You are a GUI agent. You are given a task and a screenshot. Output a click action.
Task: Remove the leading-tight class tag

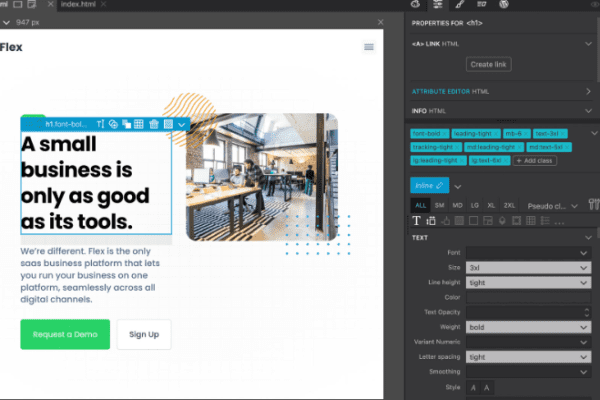tap(496, 134)
